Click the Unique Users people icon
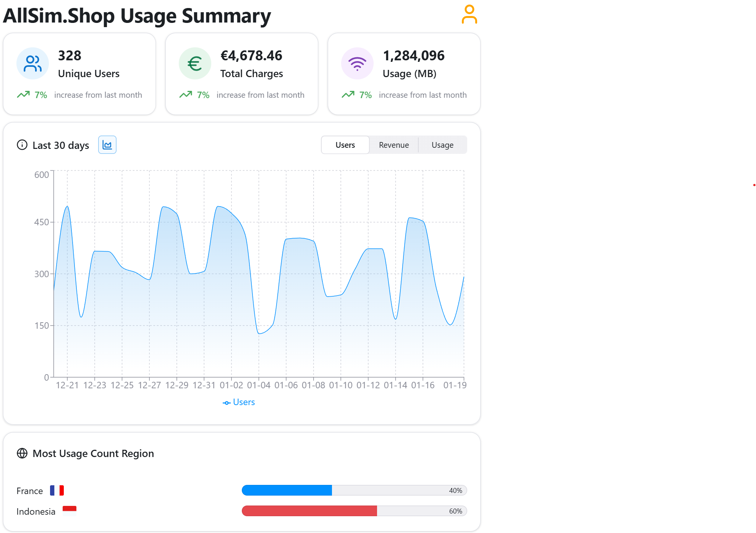 pyautogui.click(x=32, y=63)
